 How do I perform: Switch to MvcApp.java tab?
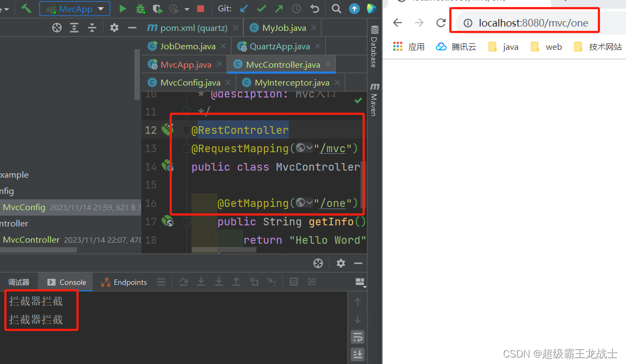click(179, 64)
